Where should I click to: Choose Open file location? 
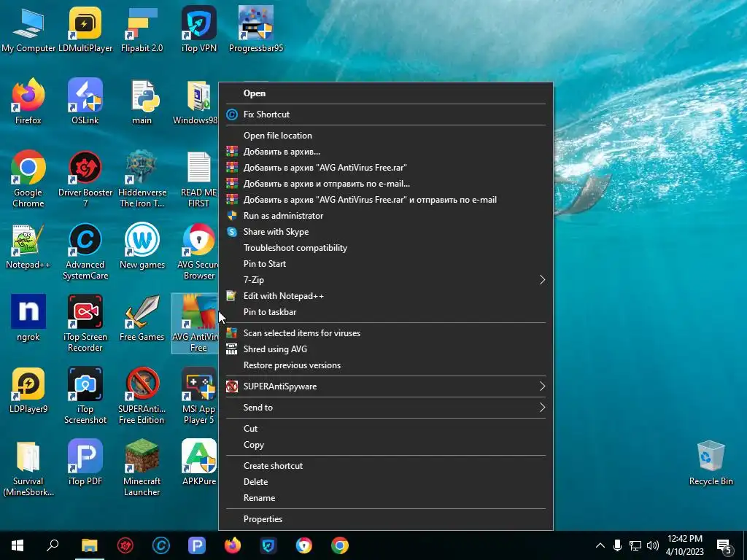click(385, 136)
